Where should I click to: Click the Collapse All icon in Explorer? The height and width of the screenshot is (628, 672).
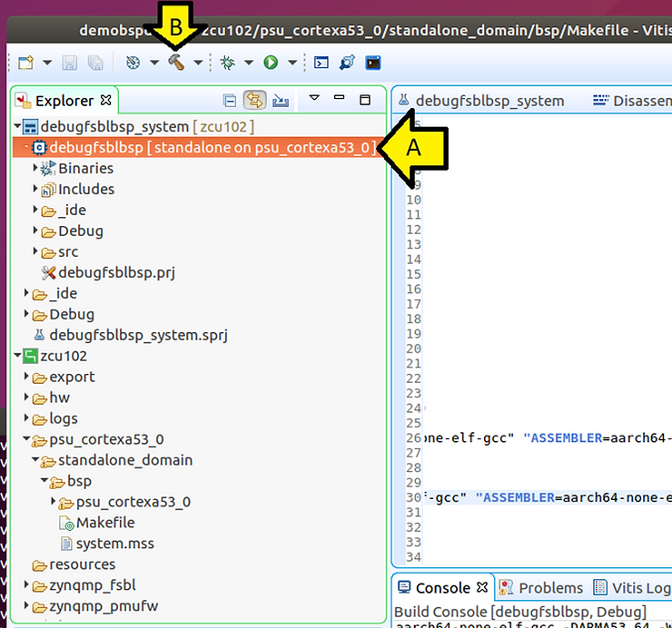coord(230,100)
